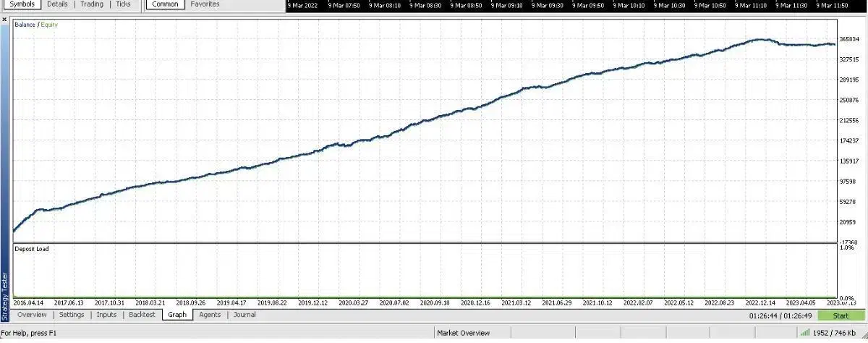Click the 365834 axis value

point(848,39)
